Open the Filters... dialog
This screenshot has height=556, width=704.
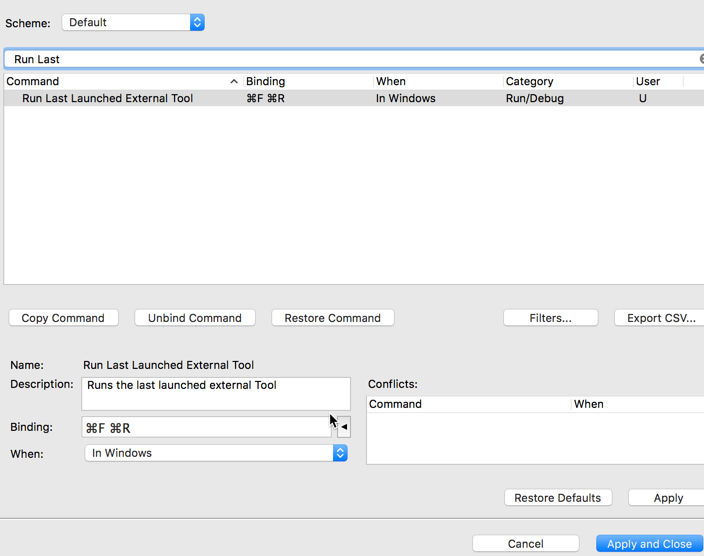click(x=550, y=318)
